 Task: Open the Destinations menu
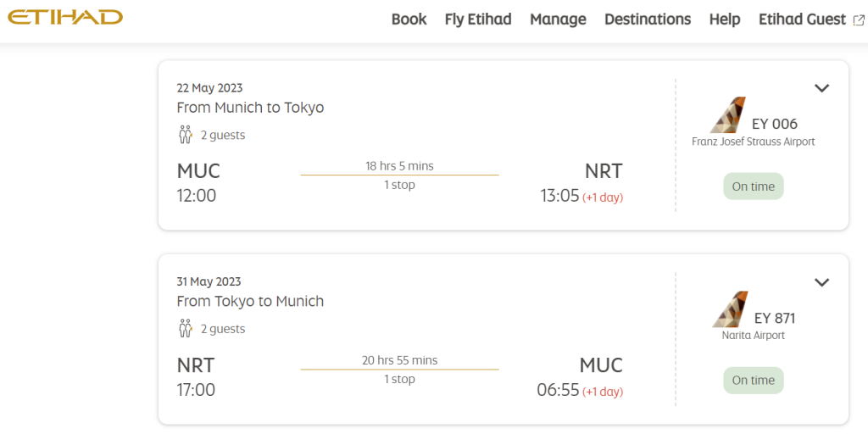tap(648, 19)
